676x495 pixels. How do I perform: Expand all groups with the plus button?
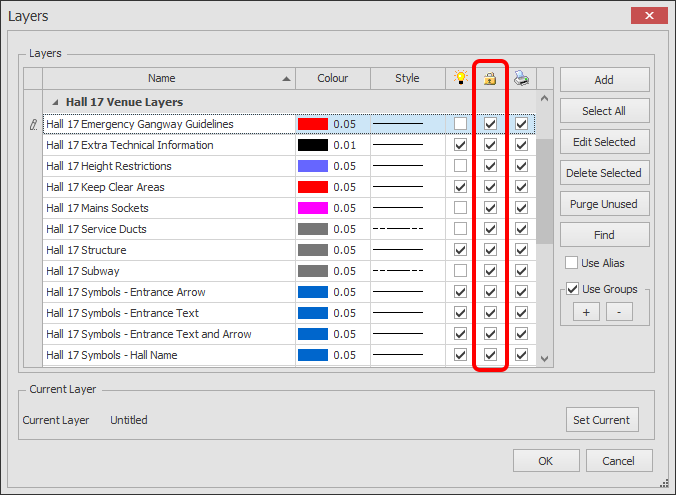click(x=586, y=312)
